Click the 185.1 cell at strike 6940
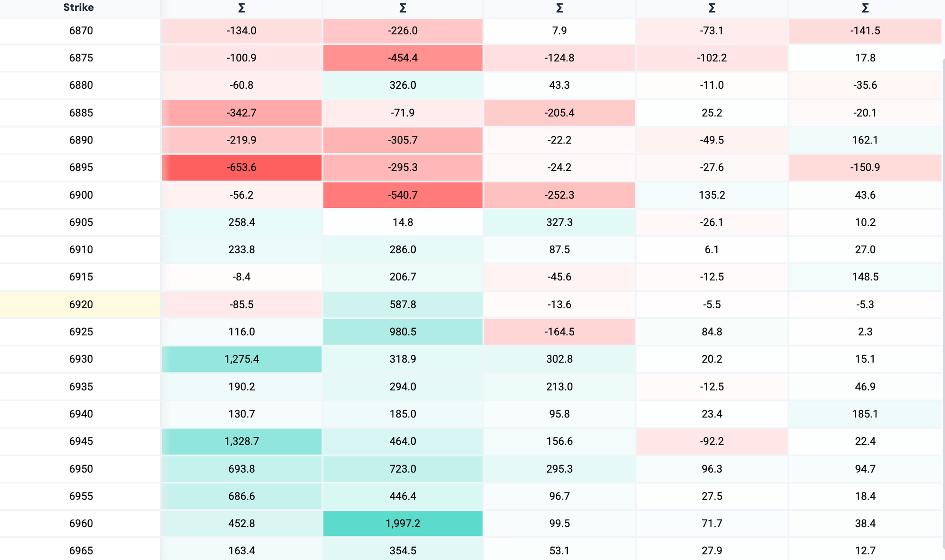 (865, 414)
